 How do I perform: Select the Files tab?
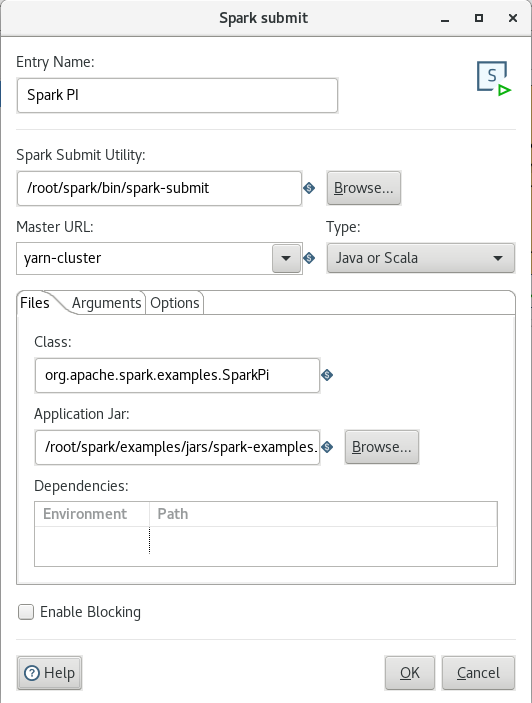(35, 303)
